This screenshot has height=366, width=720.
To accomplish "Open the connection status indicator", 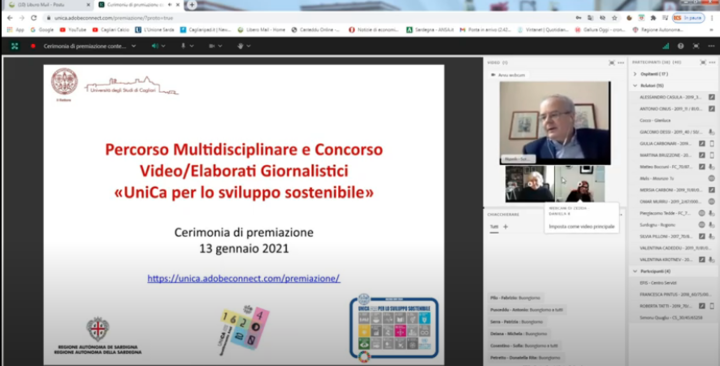I will click(666, 46).
